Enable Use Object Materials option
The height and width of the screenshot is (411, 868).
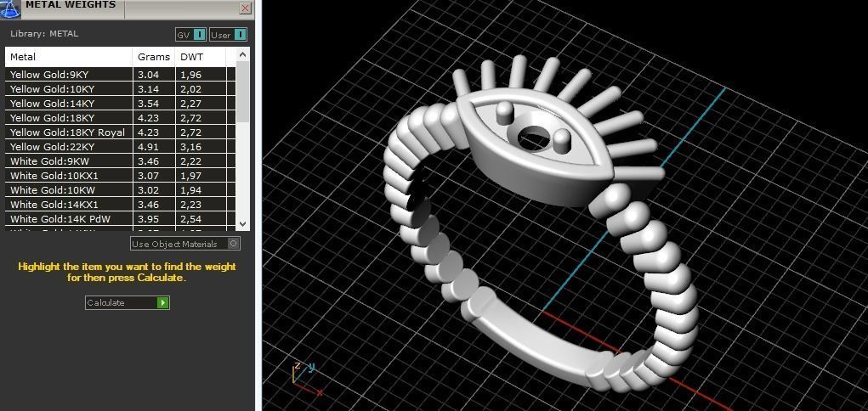click(x=185, y=244)
